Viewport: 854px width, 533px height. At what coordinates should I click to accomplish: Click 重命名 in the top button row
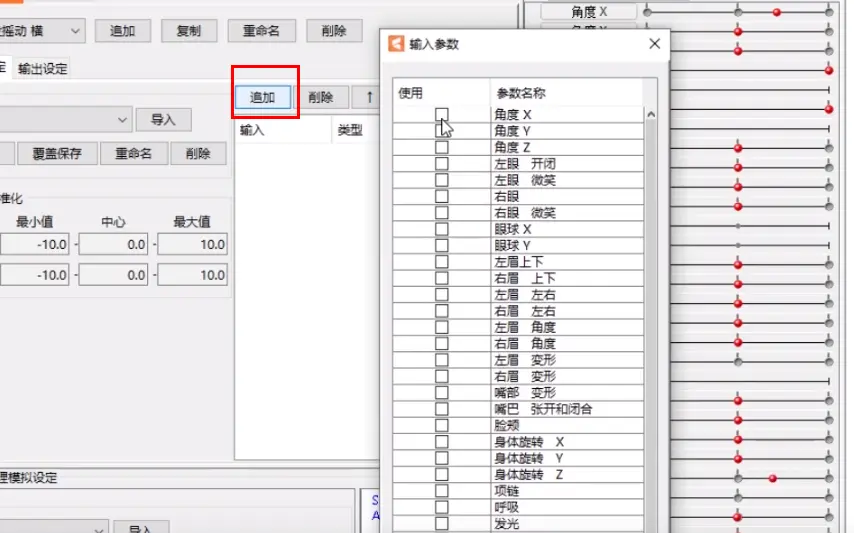point(261,31)
